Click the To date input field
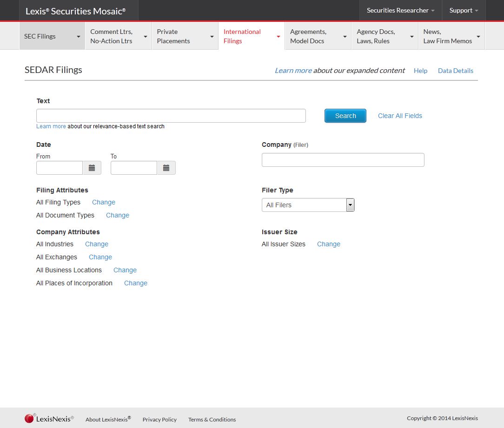504x428 pixels. (134, 168)
